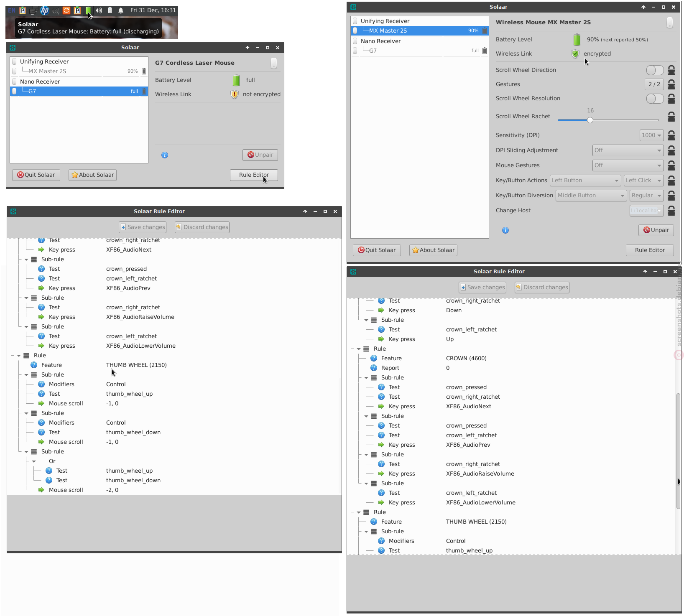Click the lock icon for Key/Button Actions
The height and width of the screenshot is (616, 684).
pos(671,180)
